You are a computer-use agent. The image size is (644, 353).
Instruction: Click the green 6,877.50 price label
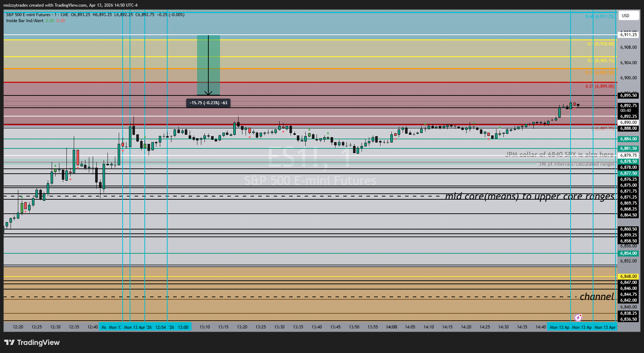629,173
